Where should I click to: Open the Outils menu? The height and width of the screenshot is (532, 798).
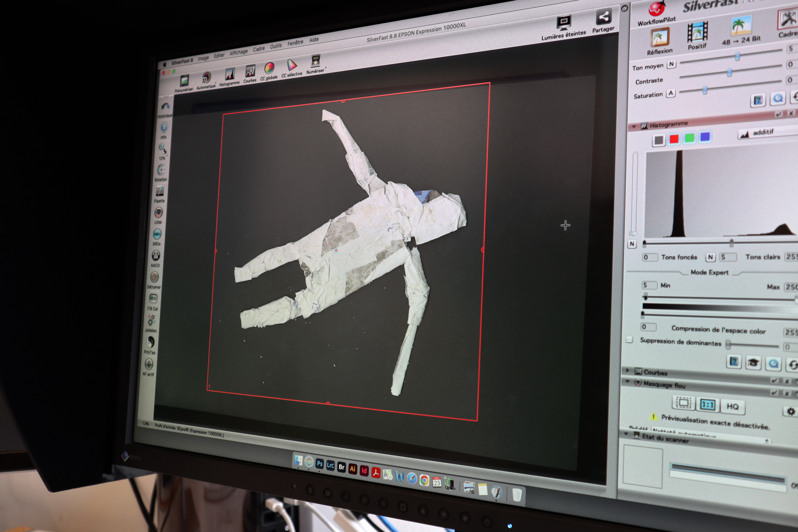[275, 46]
